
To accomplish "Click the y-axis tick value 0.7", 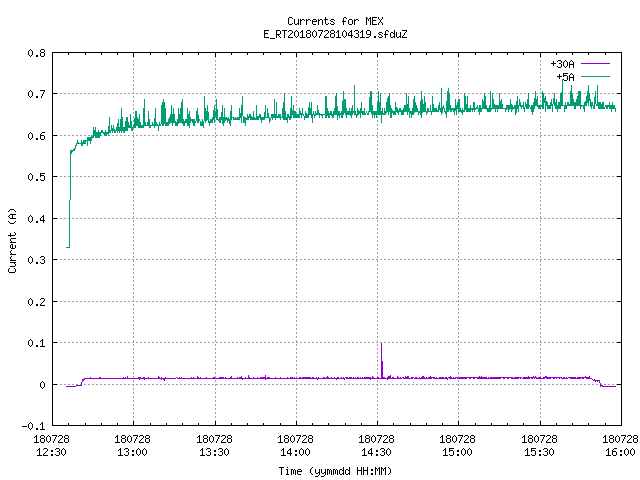I will [36, 94].
